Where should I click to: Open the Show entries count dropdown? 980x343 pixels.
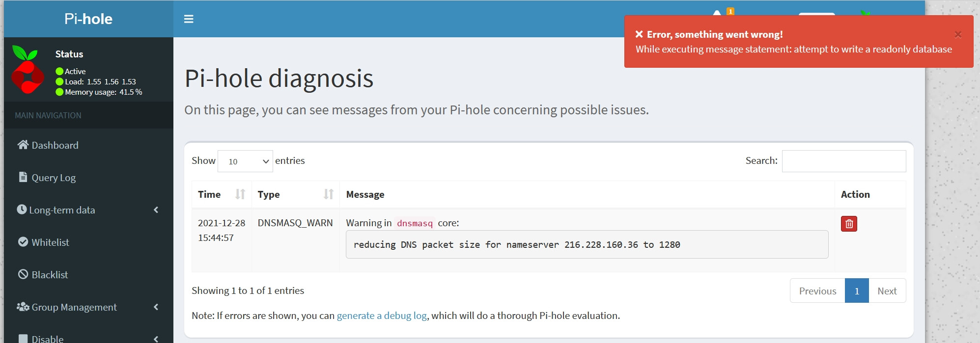coord(245,161)
